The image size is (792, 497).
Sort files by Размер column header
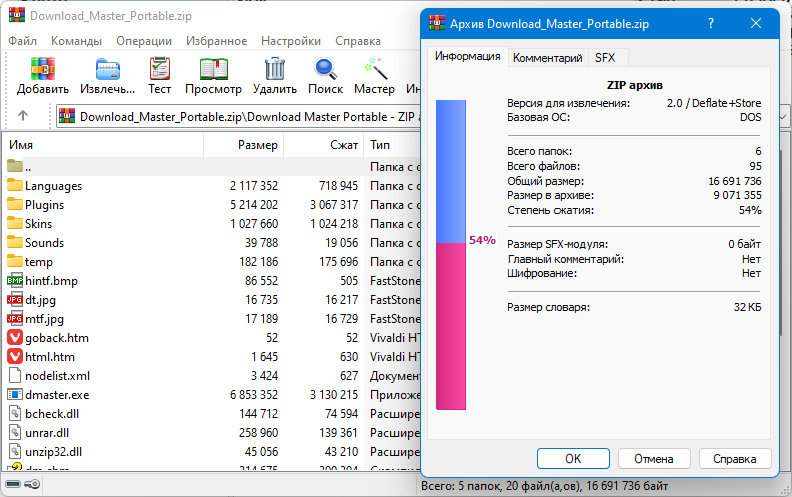click(243, 145)
